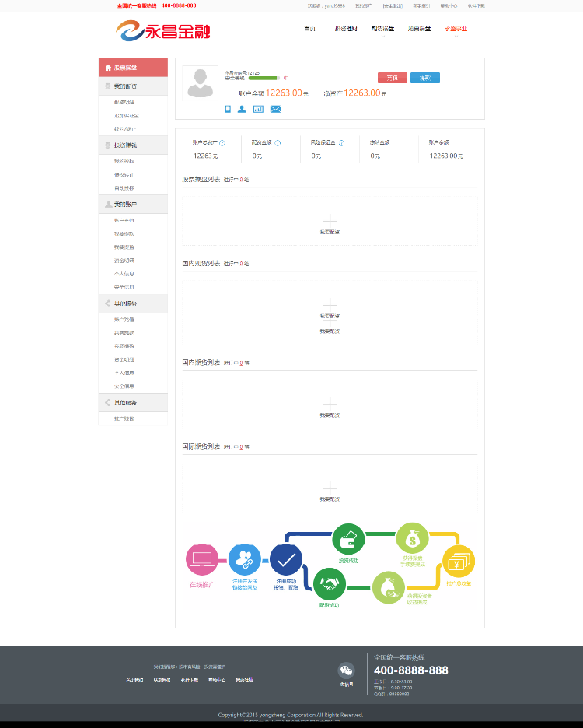The width and height of the screenshot is (583, 728).
Task: Expand the dropdown chevron under 期货操盘
Action: pyautogui.click(x=383, y=37)
